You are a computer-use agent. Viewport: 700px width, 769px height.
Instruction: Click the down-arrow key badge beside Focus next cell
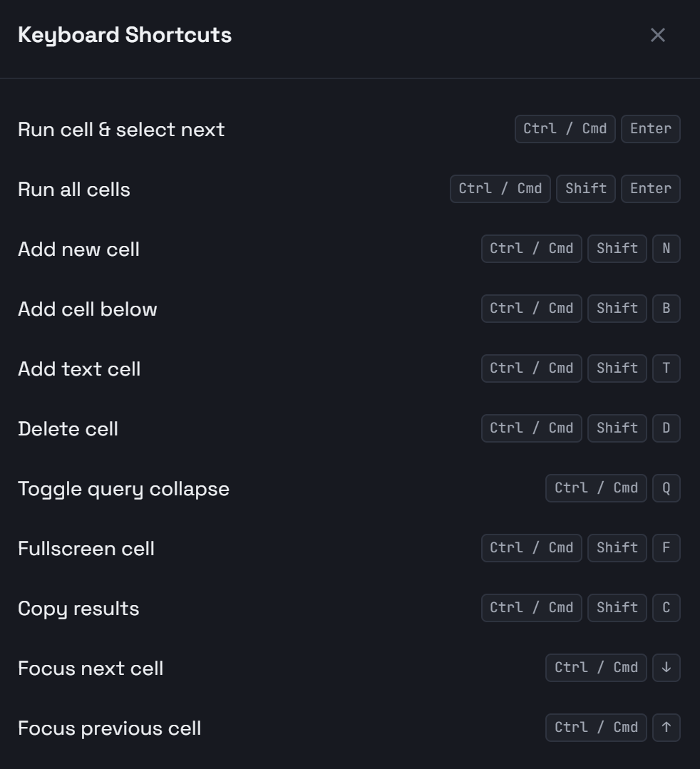[667, 668]
